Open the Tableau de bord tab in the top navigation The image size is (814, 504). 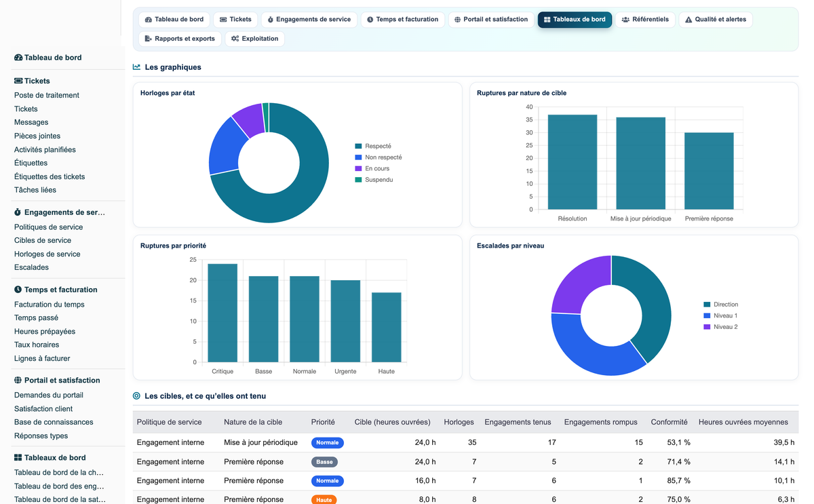click(x=174, y=20)
